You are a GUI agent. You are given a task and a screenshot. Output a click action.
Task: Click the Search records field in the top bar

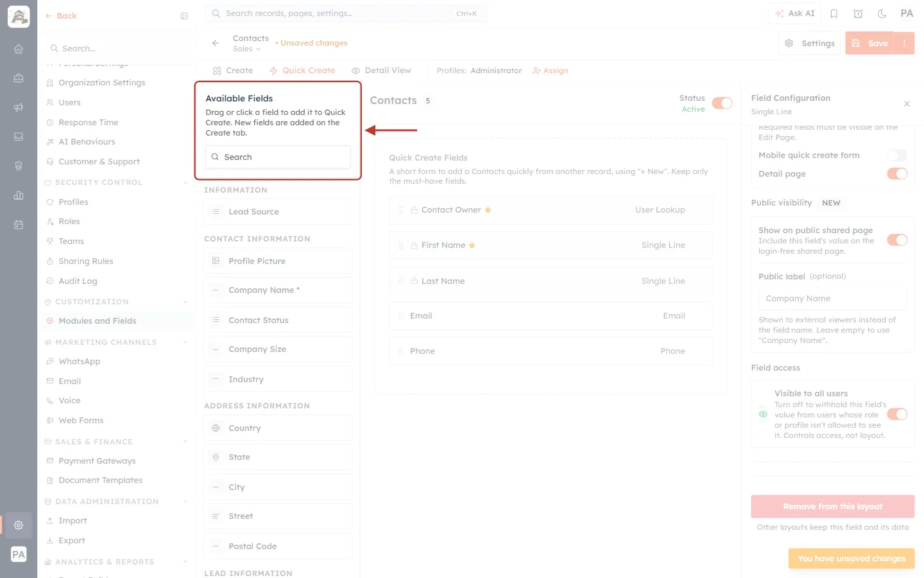[346, 13]
